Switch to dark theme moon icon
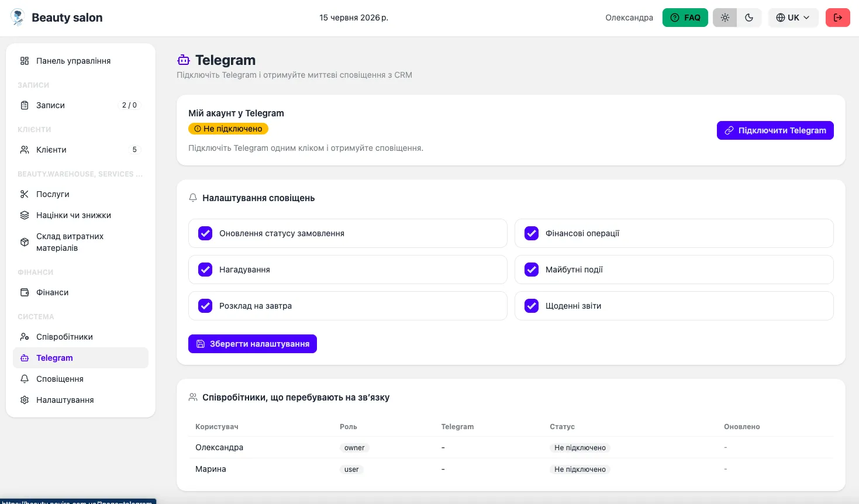Screen dimensions: 859x504 click(749, 18)
